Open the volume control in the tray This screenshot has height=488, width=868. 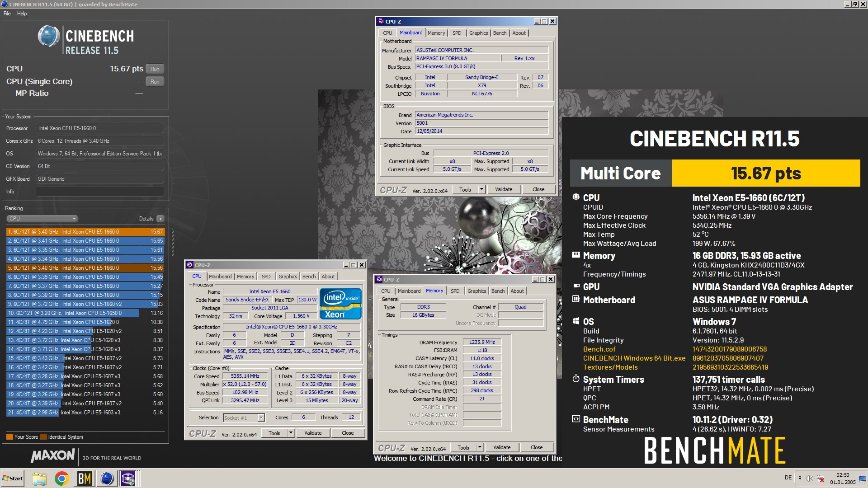(809, 478)
